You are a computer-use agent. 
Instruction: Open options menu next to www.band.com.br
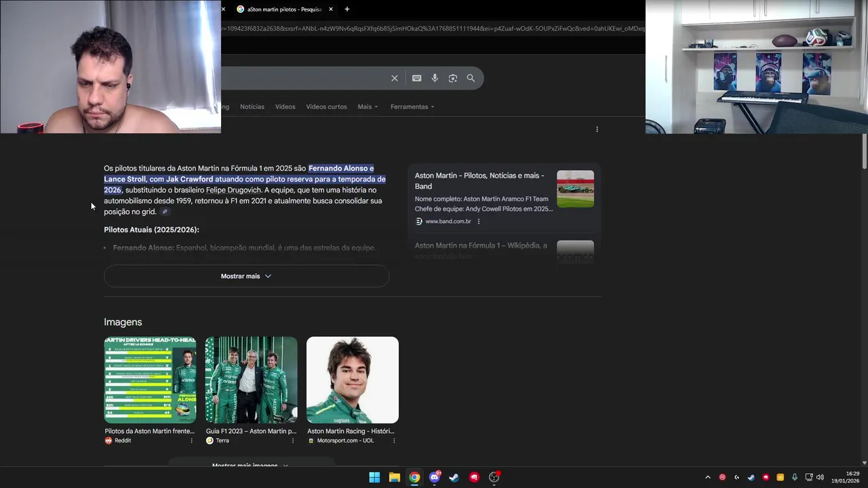(479, 222)
